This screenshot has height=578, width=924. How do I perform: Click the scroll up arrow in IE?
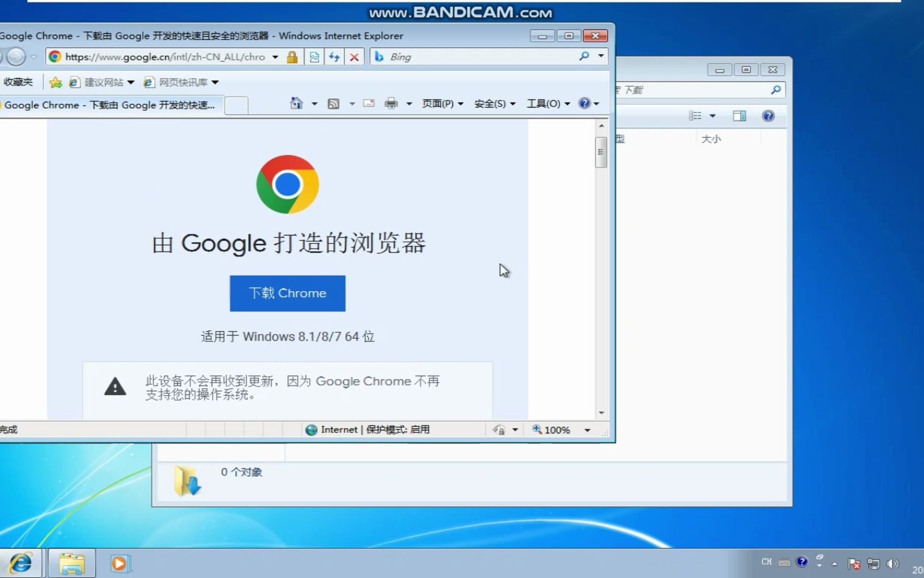(602, 126)
